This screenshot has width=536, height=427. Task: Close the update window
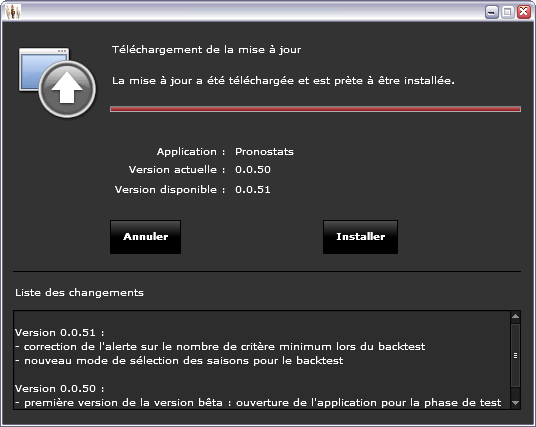click(524, 12)
